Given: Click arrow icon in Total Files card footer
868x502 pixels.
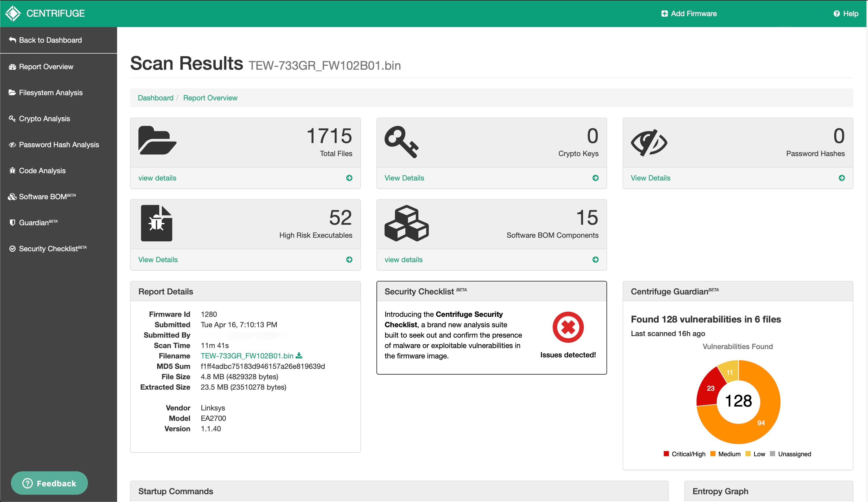Looking at the screenshot, I should [349, 178].
